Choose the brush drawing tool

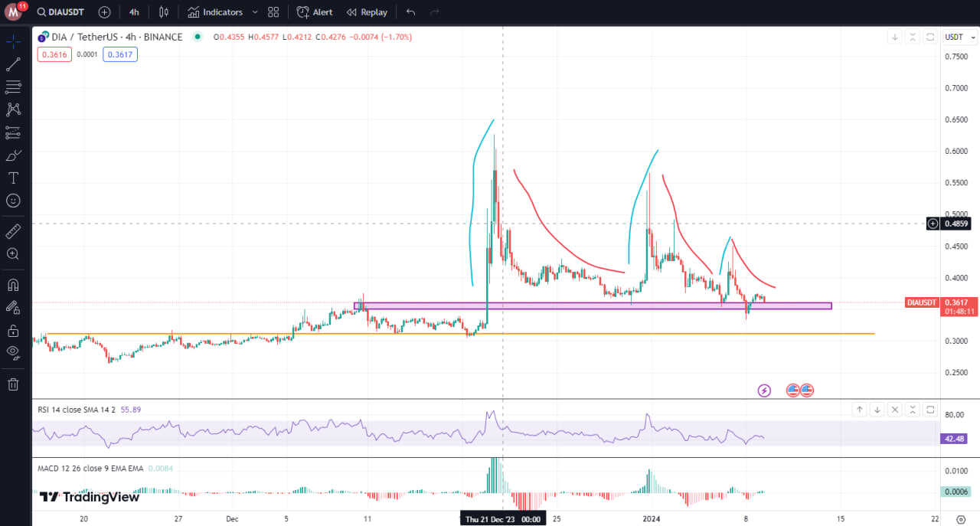(13, 155)
